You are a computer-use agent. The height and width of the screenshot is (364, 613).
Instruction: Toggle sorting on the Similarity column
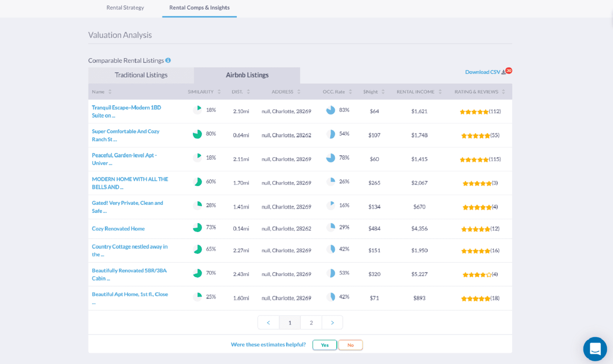click(219, 91)
